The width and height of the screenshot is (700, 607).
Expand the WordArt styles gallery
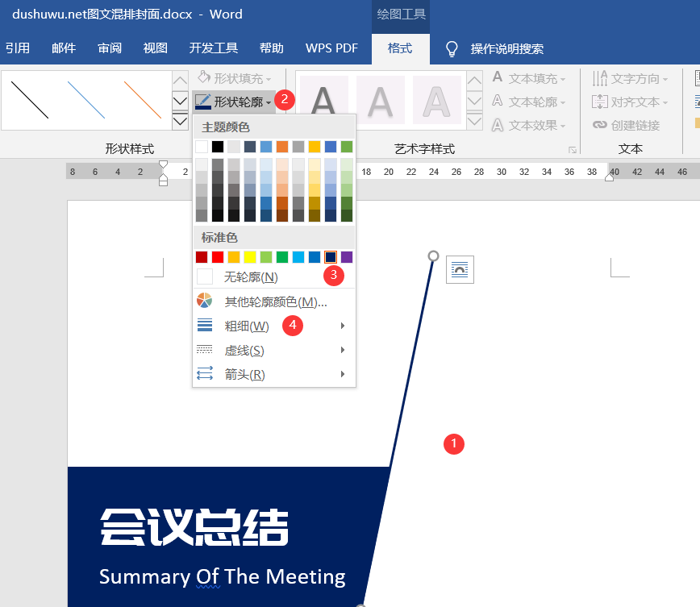(x=474, y=121)
